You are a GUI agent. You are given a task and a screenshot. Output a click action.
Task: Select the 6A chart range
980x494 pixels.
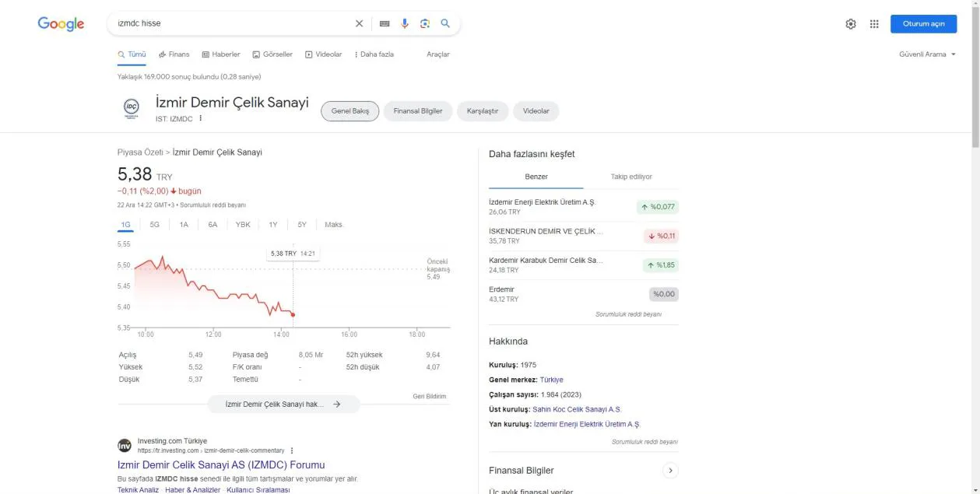coord(213,225)
